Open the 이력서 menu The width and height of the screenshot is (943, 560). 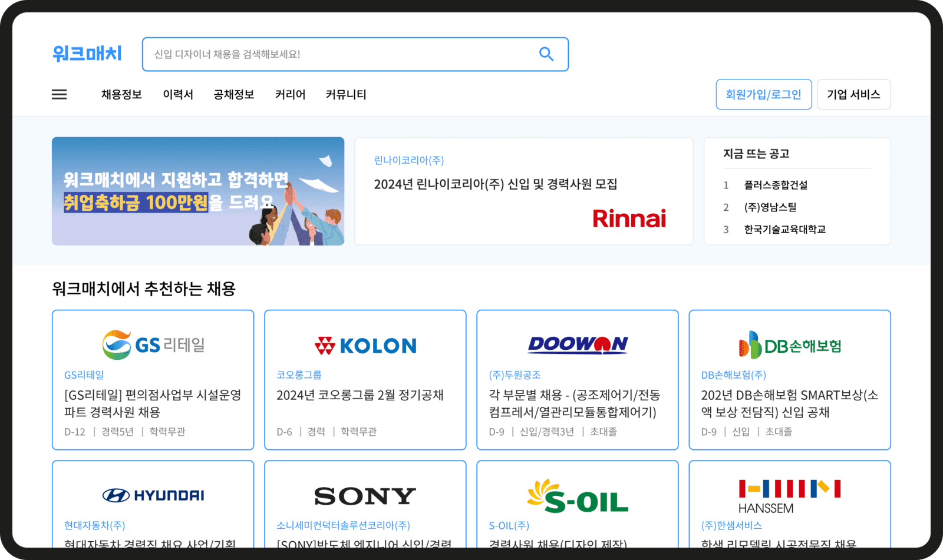tap(178, 94)
